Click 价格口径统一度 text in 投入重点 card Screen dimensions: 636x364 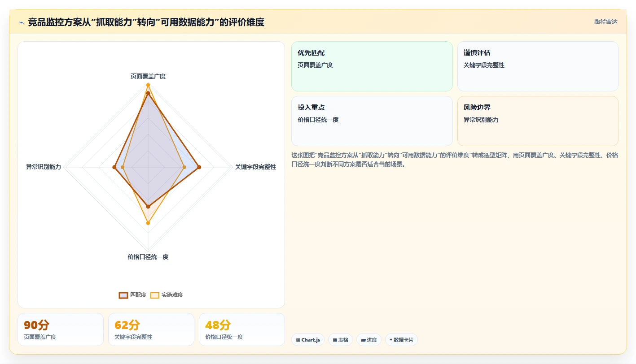click(x=318, y=120)
